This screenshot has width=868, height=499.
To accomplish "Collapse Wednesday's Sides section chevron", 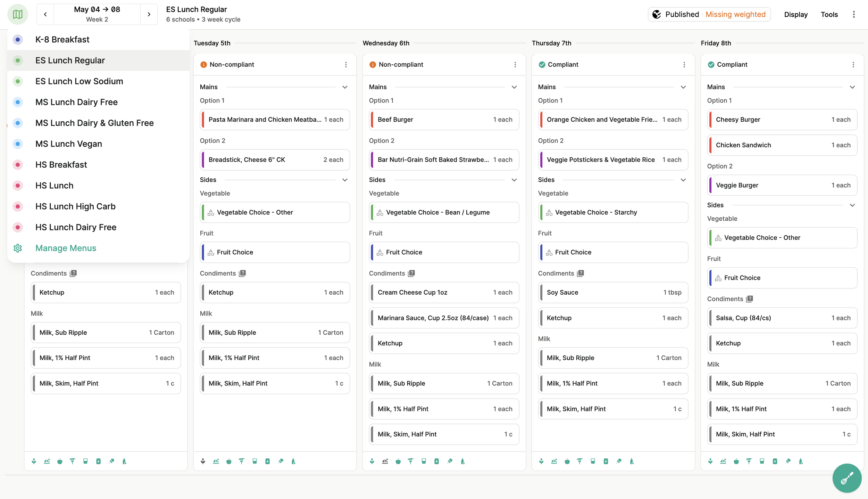I will point(514,180).
